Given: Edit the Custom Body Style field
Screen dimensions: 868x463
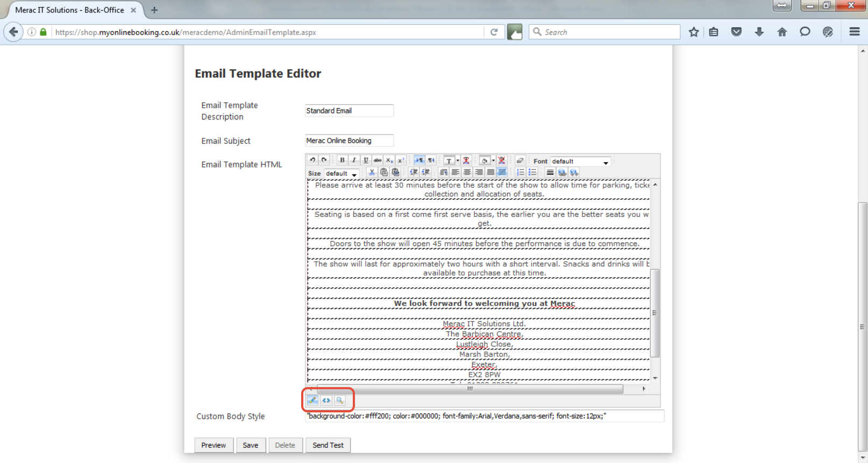Looking at the screenshot, I should [x=485, y=416].
